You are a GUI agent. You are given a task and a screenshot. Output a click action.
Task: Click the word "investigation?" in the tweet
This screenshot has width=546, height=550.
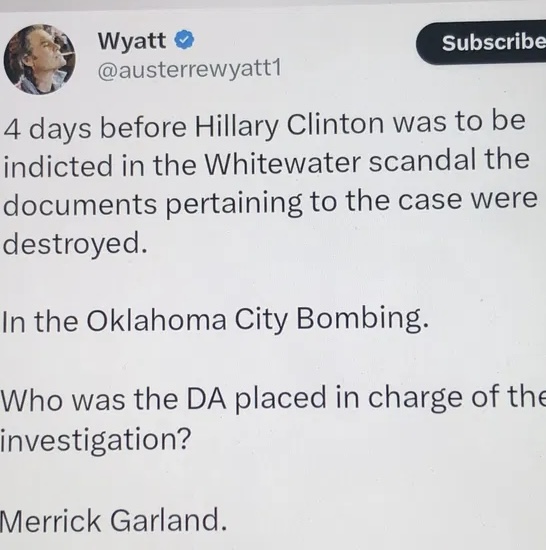point(96,439)
